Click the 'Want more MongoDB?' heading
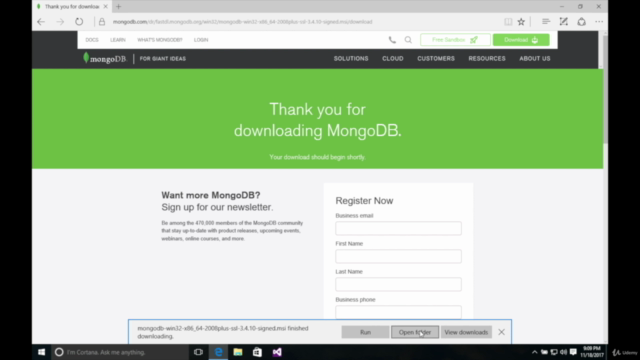 (x=211, y=195)
